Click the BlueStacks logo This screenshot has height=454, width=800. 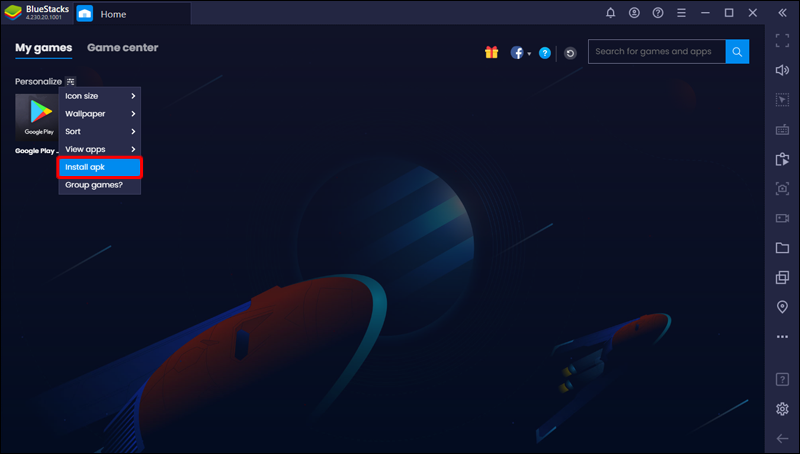pyautogui.click(x=13, y=13)
